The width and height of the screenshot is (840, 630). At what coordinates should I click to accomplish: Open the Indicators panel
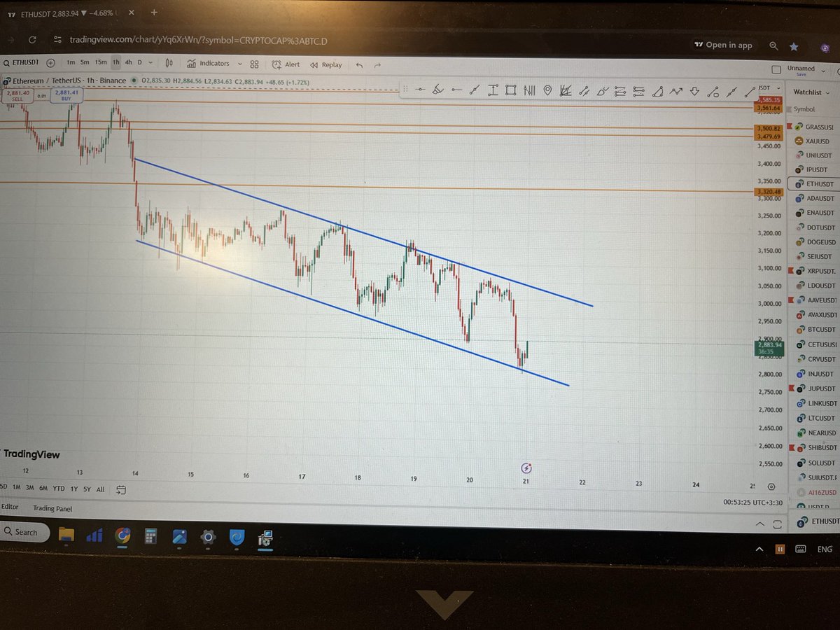(209, 63)
